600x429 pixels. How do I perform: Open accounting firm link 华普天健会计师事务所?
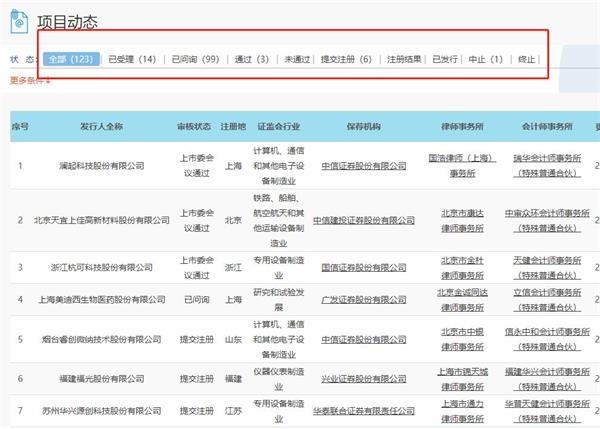(x=547, y=411)
